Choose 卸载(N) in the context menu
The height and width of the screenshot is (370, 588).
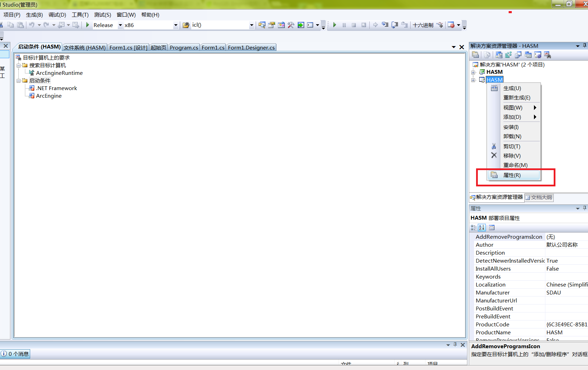[514, 136]
